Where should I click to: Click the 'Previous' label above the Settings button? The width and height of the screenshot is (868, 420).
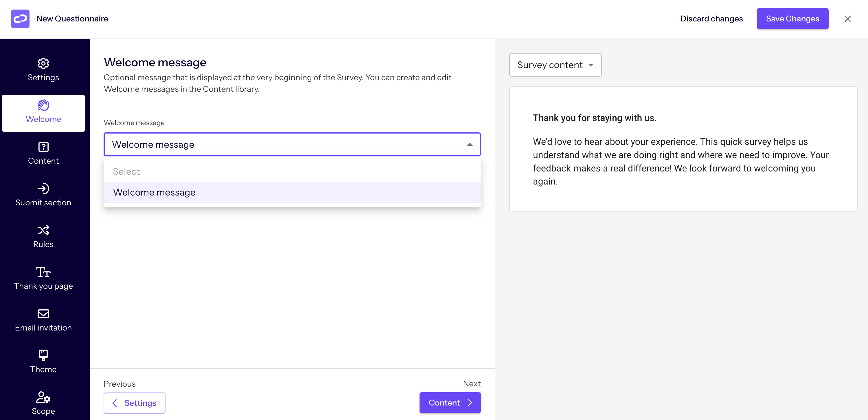tap(119, 384)
